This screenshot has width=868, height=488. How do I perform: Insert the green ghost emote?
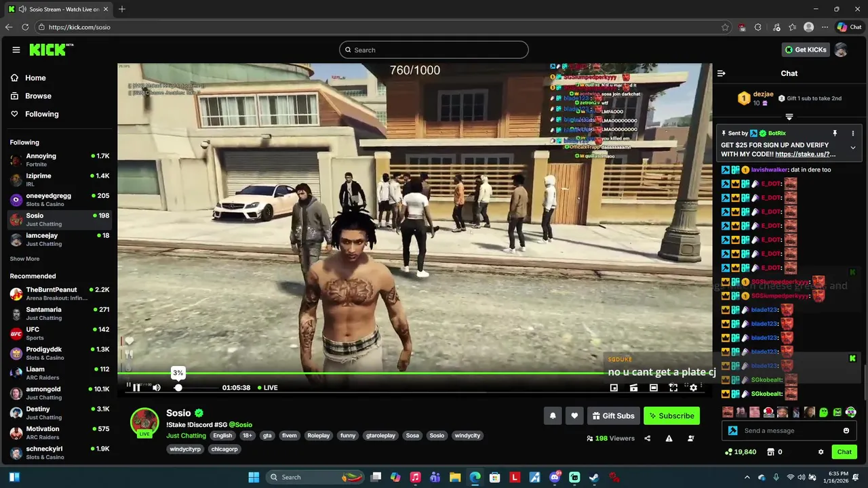[x=823, y=412]
